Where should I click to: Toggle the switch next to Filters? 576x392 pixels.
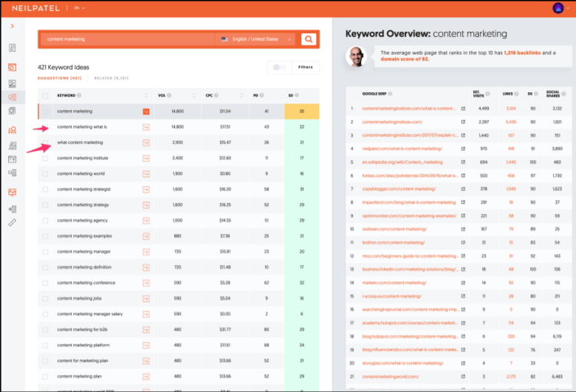(x=279, y=67)
